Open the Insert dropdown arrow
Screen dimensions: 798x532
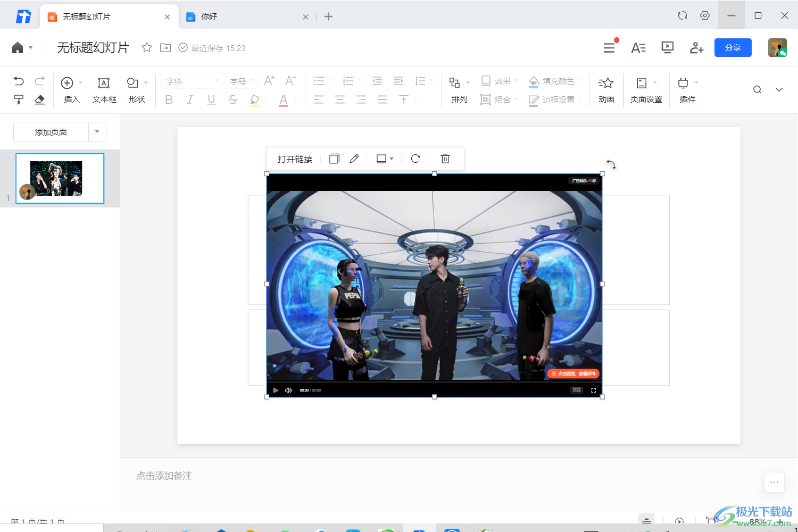click(x=81, y=82)
